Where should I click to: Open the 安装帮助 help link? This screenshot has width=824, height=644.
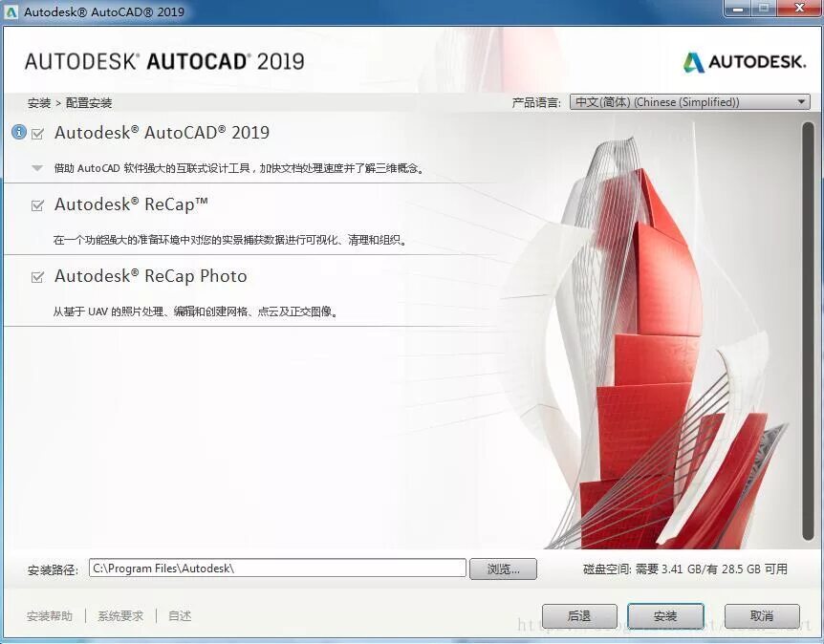(x=50, y=615)
